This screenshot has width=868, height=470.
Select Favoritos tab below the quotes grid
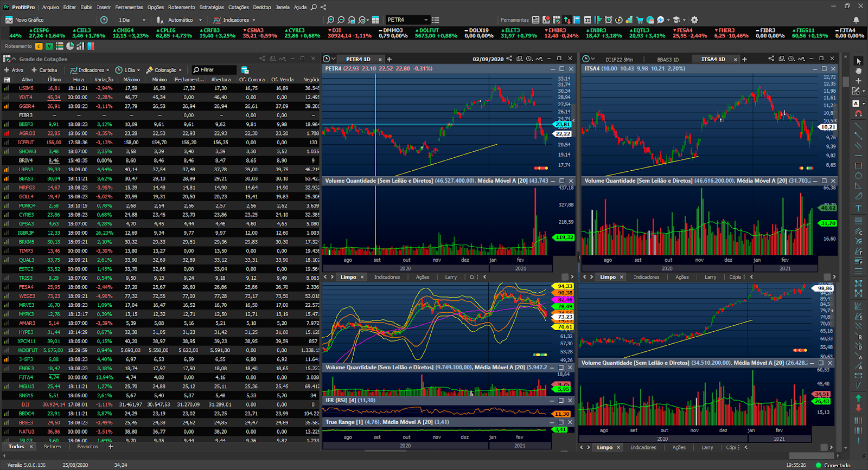coord(87,447)
